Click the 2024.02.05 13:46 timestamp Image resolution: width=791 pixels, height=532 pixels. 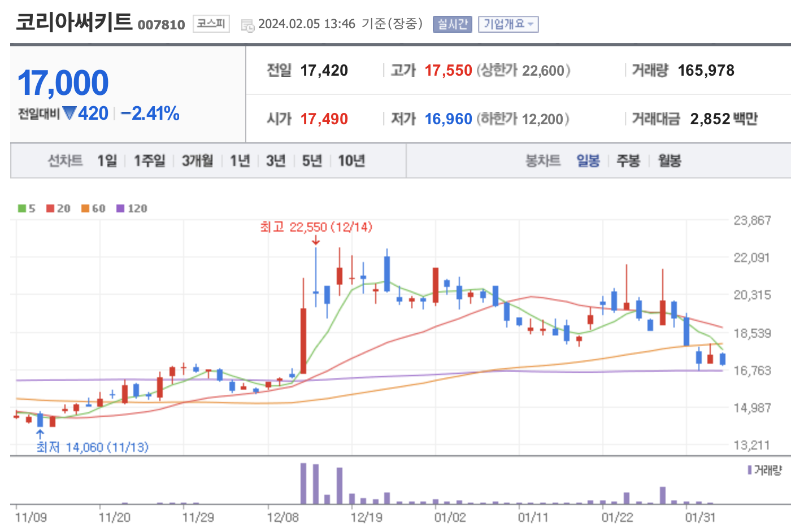click(307, 24)
